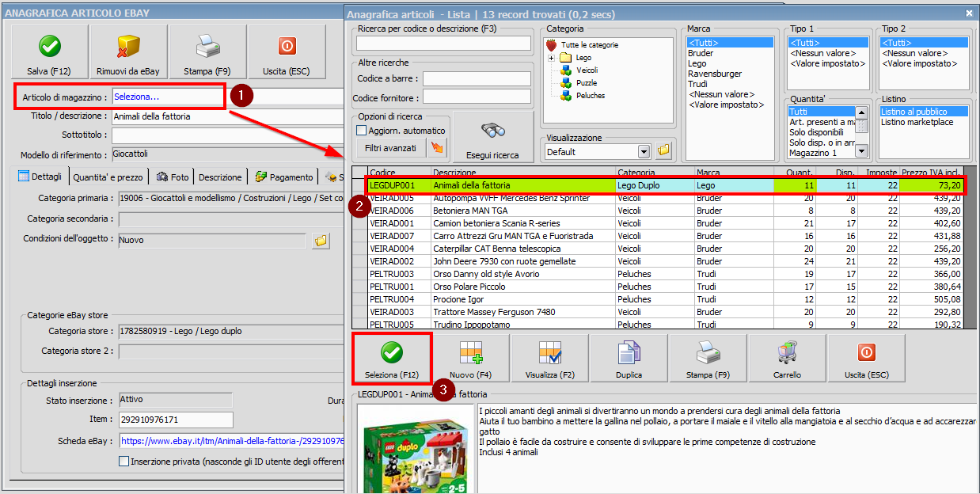Sort by the Descrizione column header
Screen dimensions: 980x494
[x=523, y=172]
